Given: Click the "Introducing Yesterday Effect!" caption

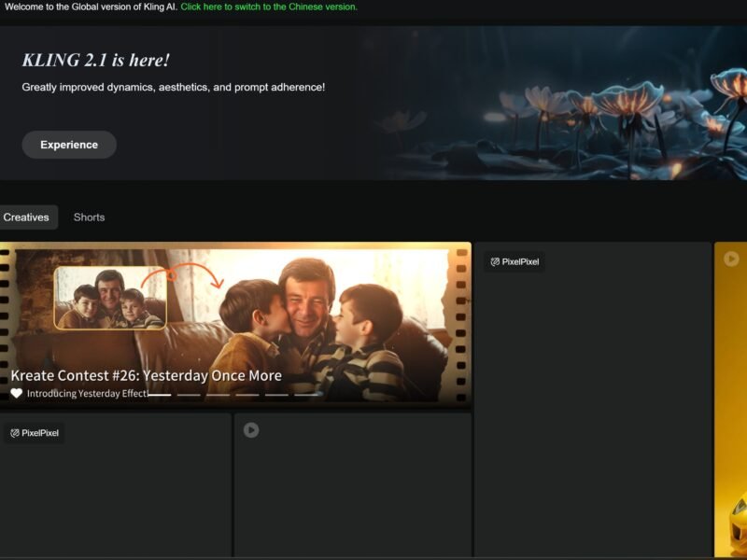Looking at the screenshot, I should point(88,393).
